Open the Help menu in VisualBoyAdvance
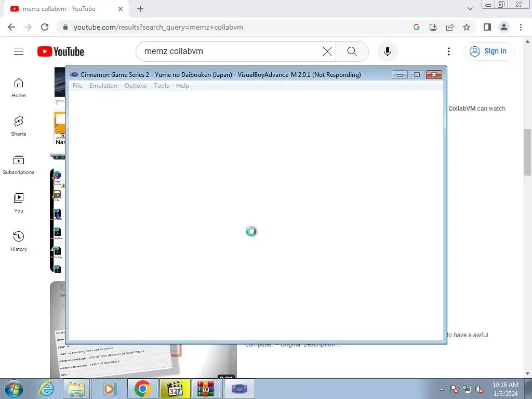Image resolution: width=532 pixels, height=399 pixels. tap(182, 86)
